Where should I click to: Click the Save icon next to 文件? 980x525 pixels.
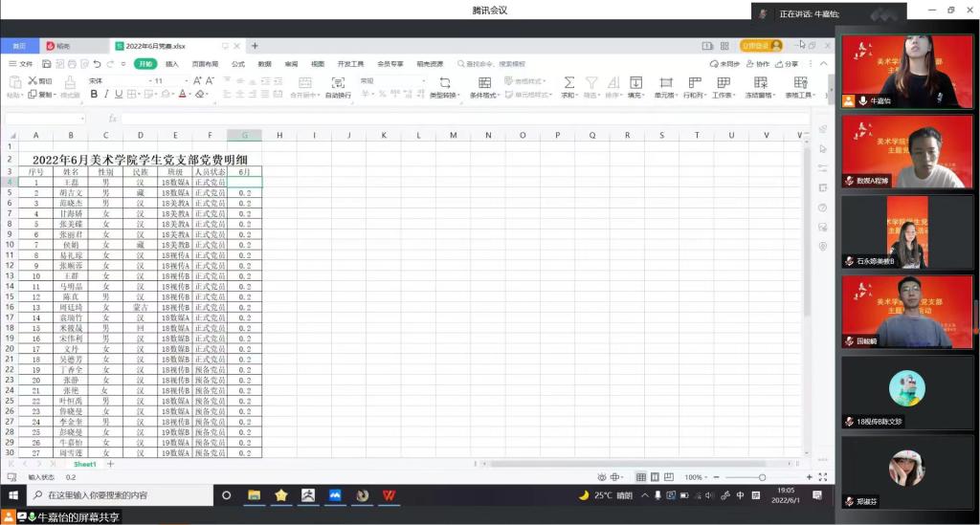45,64
